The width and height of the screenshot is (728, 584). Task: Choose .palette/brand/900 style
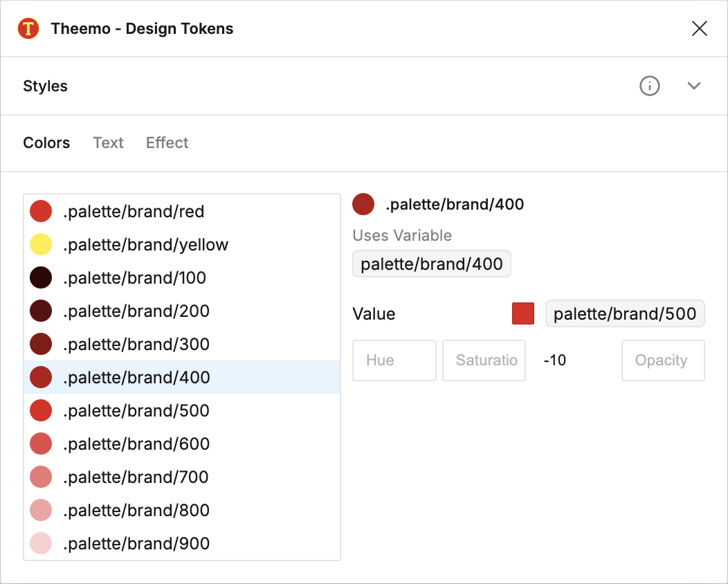136,544
